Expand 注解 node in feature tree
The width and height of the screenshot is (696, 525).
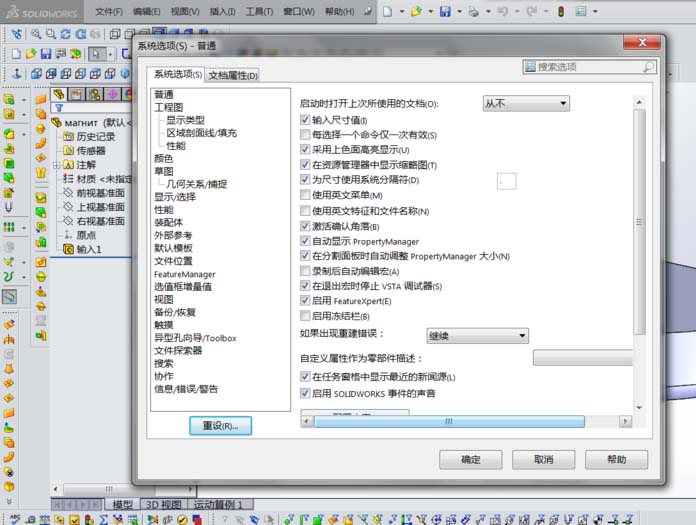coord(56,165)
